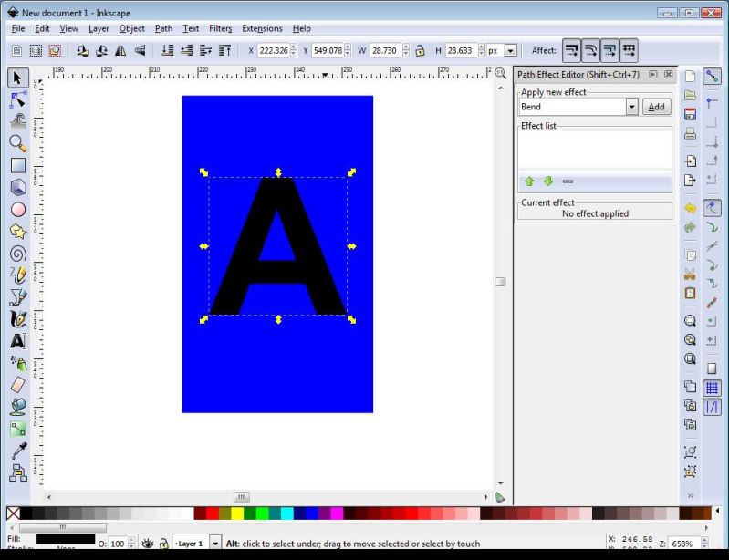Open the Layer menu
729x560 pixels.
tap(99, 29)
